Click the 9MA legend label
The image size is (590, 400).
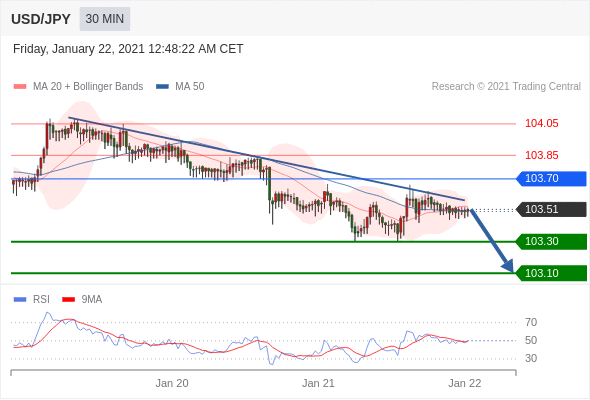click(92, 300)
